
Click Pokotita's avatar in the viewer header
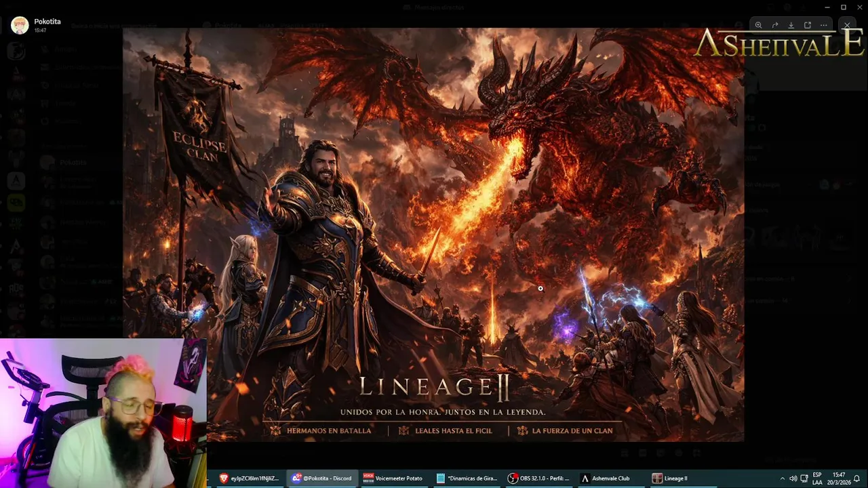[20, 26]
